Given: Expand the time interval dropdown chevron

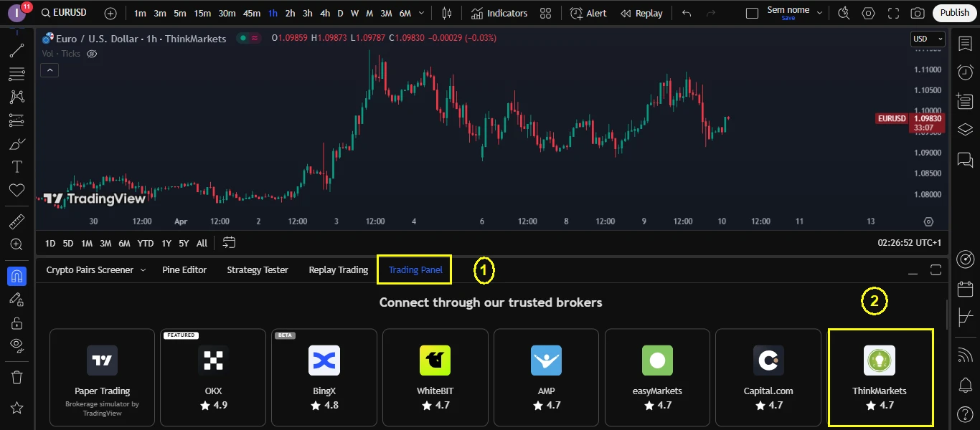Looking at the screenshot, I should [420, 13].
